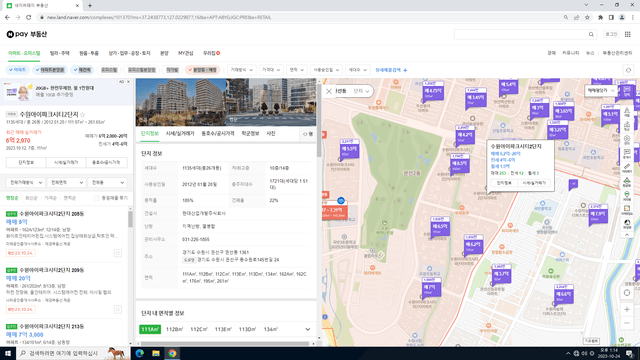Screen dimensions: 640x360
Task: Bookmark the 205동 listing with its star
Action: (x=118, y=253)
